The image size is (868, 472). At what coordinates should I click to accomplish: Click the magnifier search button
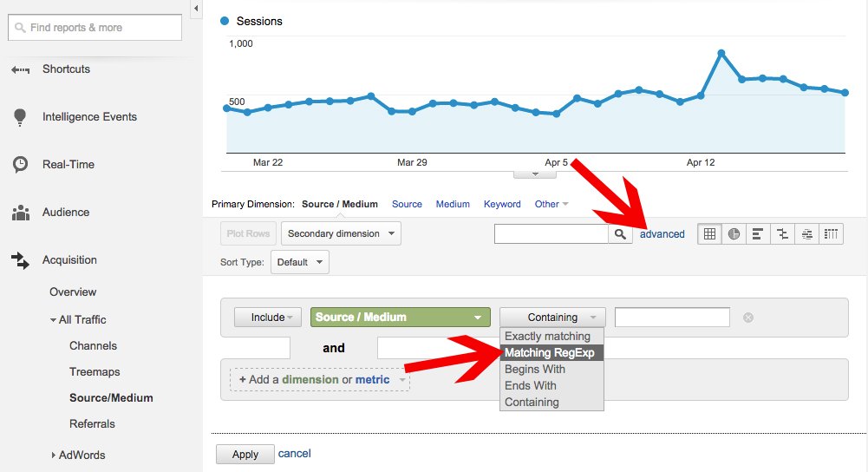pos(620,233)
